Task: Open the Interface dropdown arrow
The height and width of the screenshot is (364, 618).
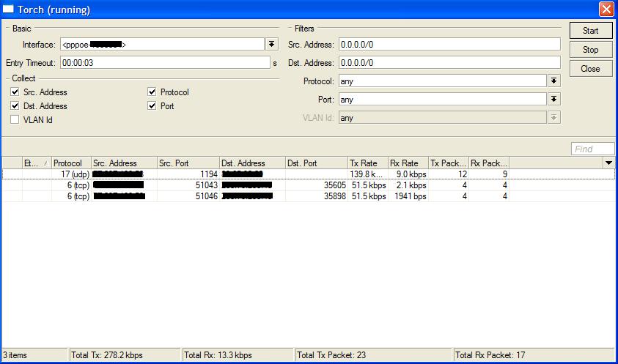Action: 271,44
